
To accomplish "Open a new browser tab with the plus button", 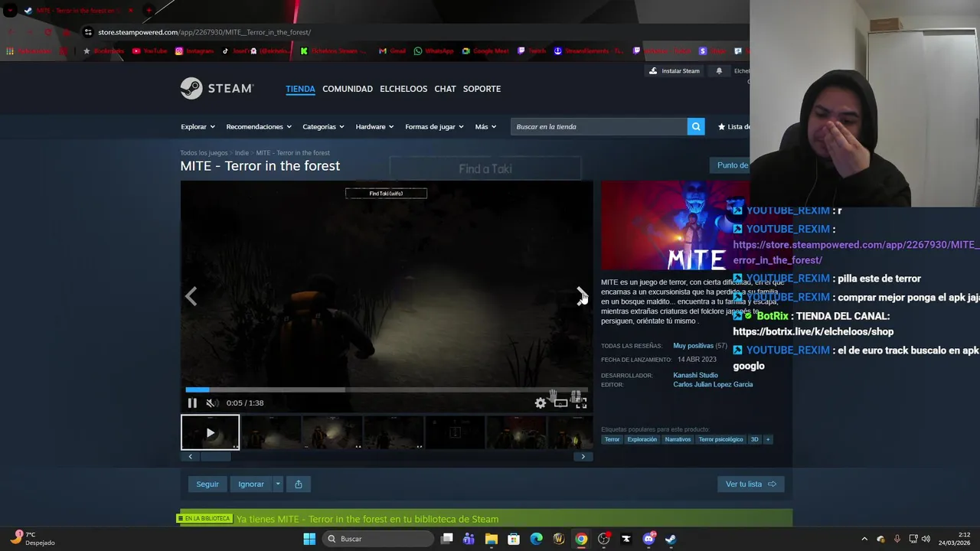I will point(149,11).
